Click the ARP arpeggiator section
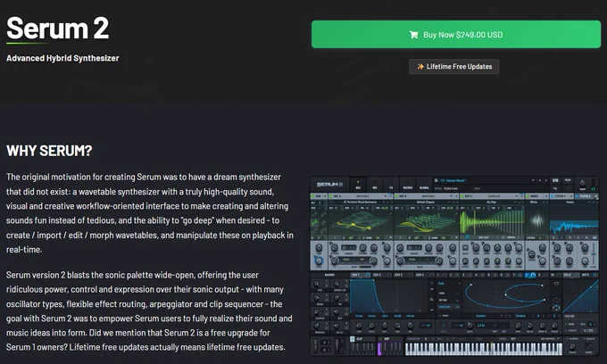 point(390,346)
